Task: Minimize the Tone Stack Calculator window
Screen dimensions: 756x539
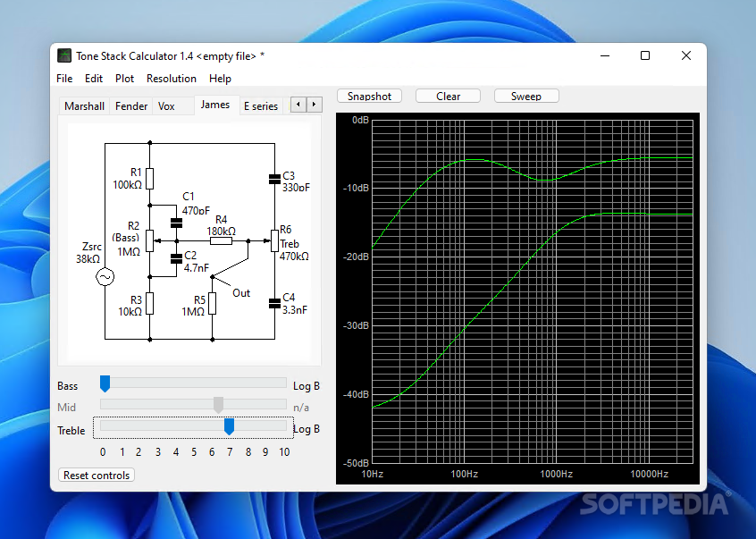Action: tap(605, 56)
